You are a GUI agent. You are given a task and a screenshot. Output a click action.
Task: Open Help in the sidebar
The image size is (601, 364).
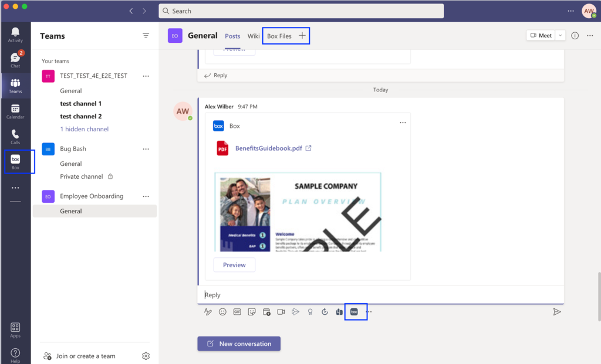(15, 355)
